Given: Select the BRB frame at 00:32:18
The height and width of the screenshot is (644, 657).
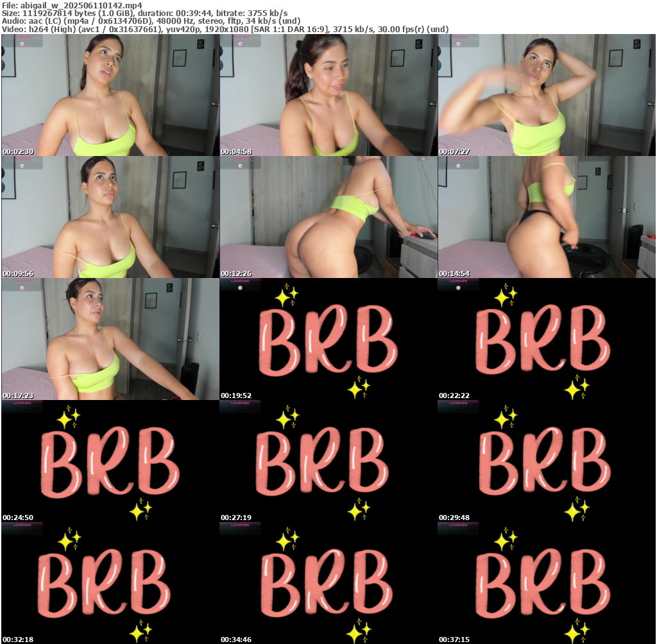Looking at the screenshot, I should pos(110,583).
